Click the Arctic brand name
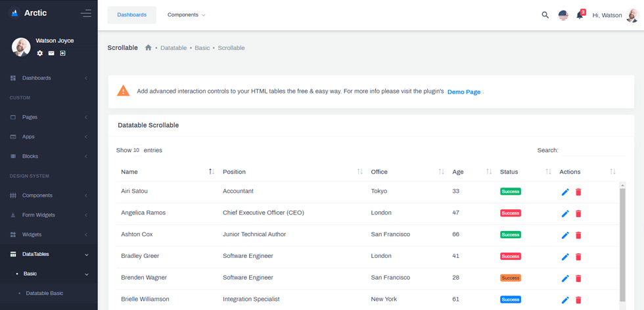The image size is (644, 310). pyautogui.click(x=35, y=13)
